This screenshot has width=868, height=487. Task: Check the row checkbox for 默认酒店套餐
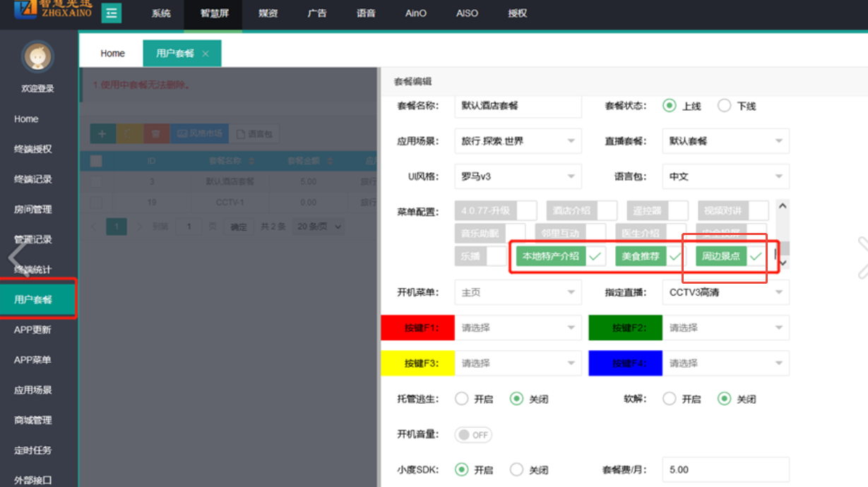click(96, 181)
